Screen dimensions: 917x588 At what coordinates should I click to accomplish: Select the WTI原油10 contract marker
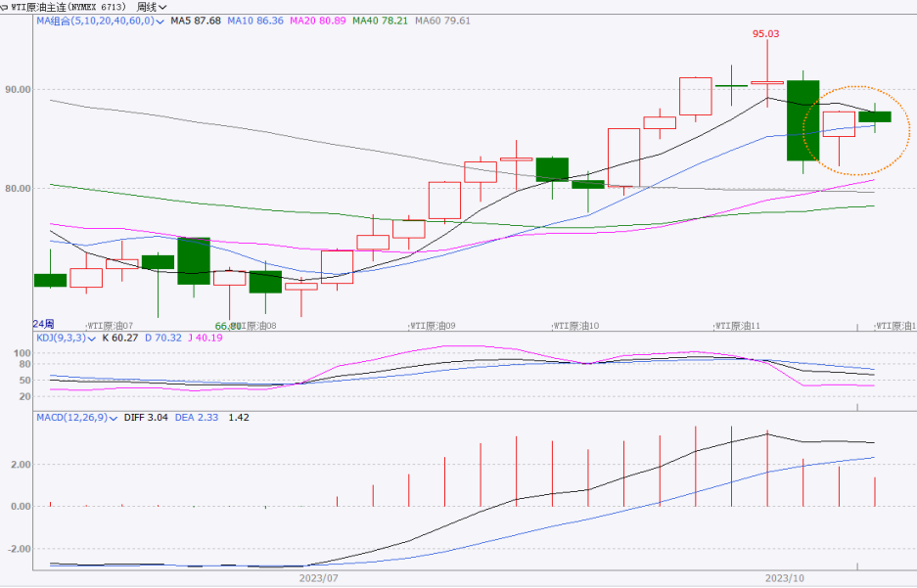point(576,325)
